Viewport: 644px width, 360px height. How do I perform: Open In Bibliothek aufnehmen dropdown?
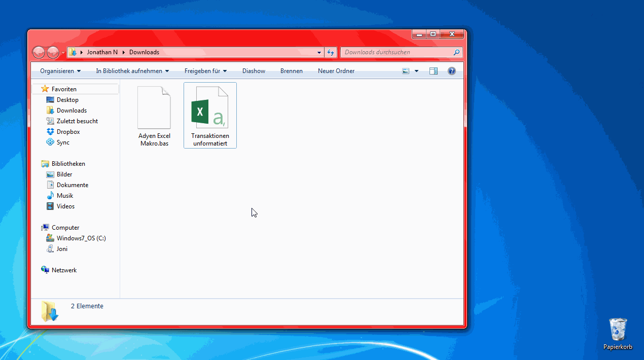pos(132,71)
